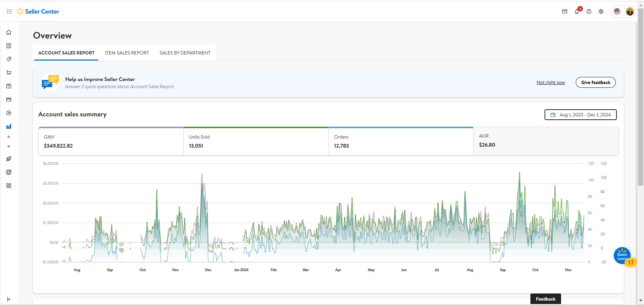Open the apps grid menu
644x305 pixels.
9,11
